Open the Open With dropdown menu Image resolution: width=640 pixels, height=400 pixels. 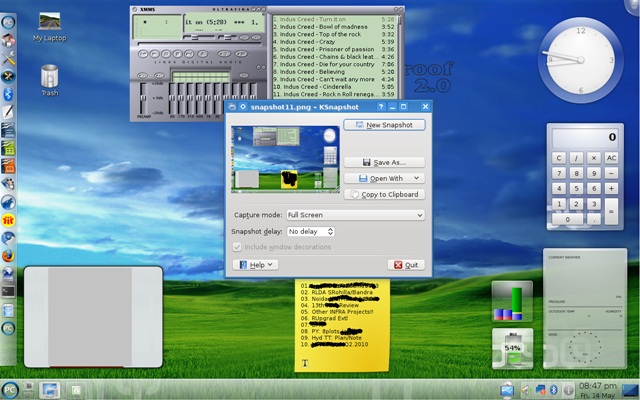tap(384, 178)
